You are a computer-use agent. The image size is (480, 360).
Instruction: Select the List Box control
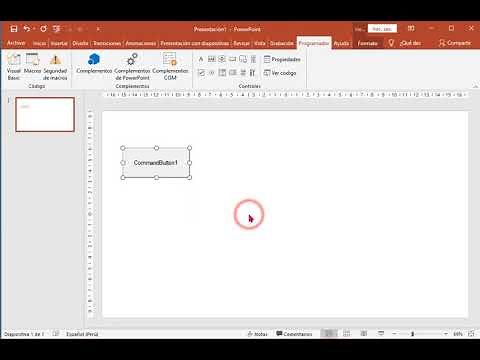point(232,73)
